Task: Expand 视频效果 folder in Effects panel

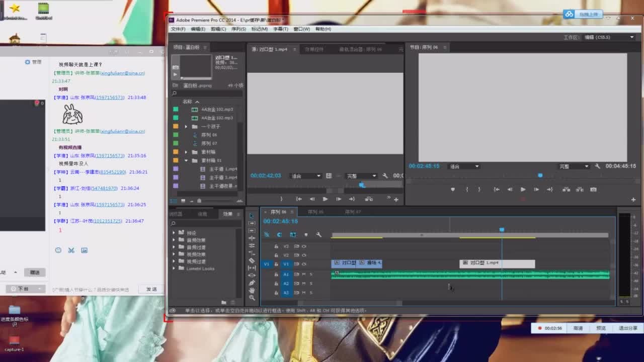Action: (174, 254)
